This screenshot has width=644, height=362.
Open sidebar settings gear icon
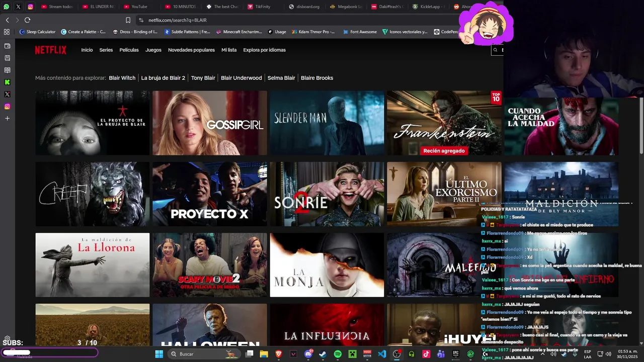(x=7, y=339)
